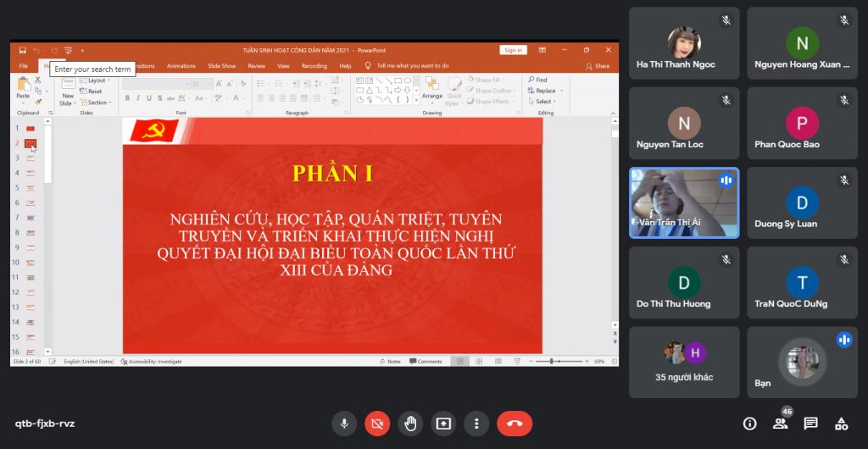
Task: Show the participants list people icon
Action: point(780,424)
